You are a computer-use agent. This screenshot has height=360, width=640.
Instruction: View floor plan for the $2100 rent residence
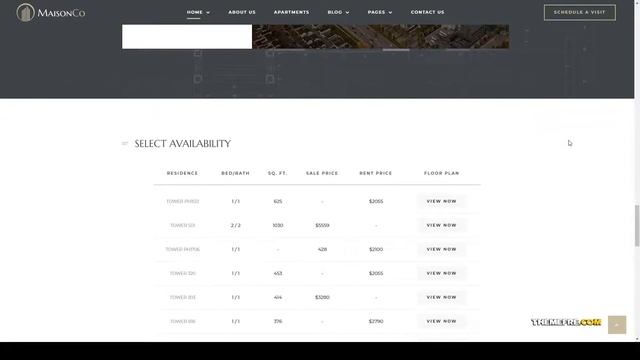click(441, 249)
